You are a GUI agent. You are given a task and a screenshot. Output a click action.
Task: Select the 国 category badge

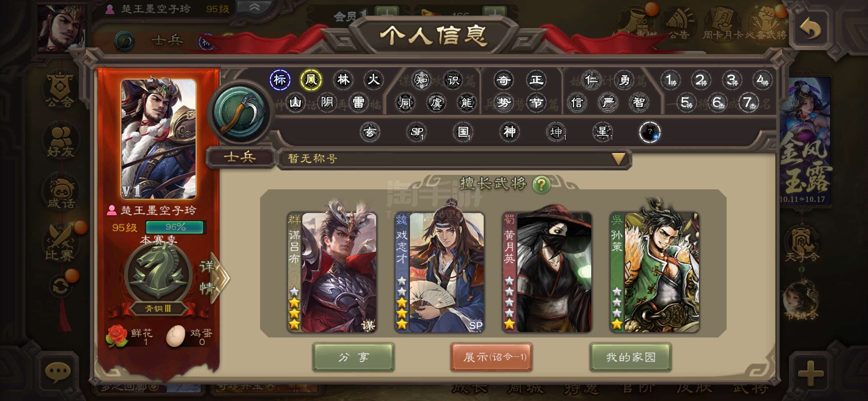point(463,132)
